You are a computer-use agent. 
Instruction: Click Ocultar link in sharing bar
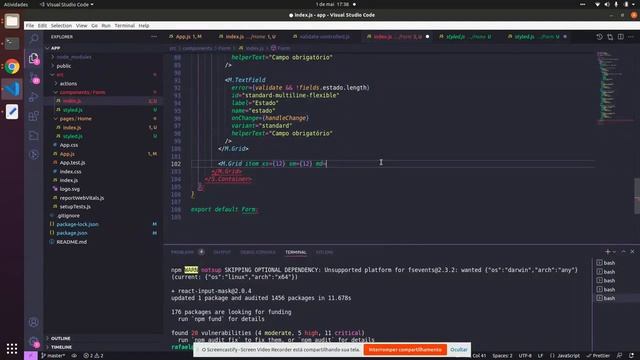coord(459,349)
